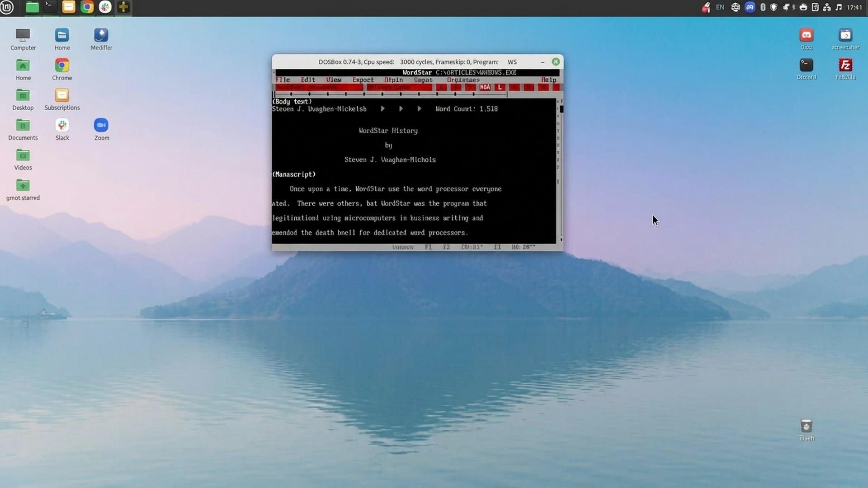Open Slack from the top panel

[x=105, y=7]
